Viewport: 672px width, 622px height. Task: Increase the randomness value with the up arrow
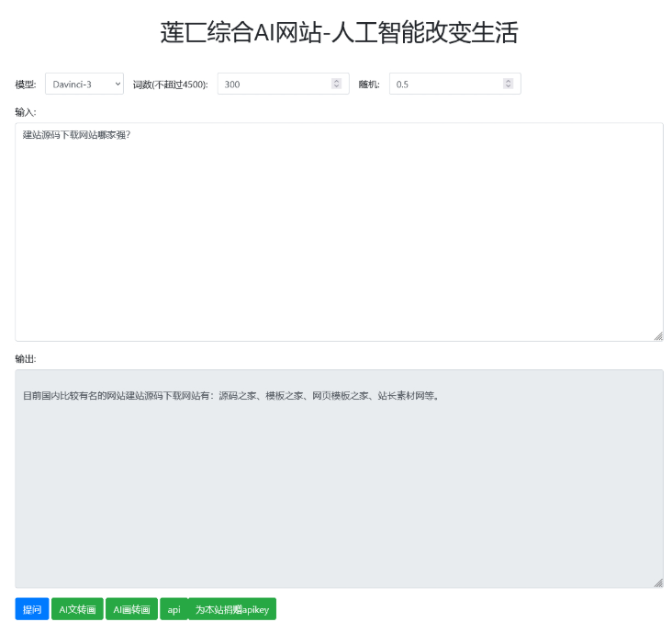(508, 81)
